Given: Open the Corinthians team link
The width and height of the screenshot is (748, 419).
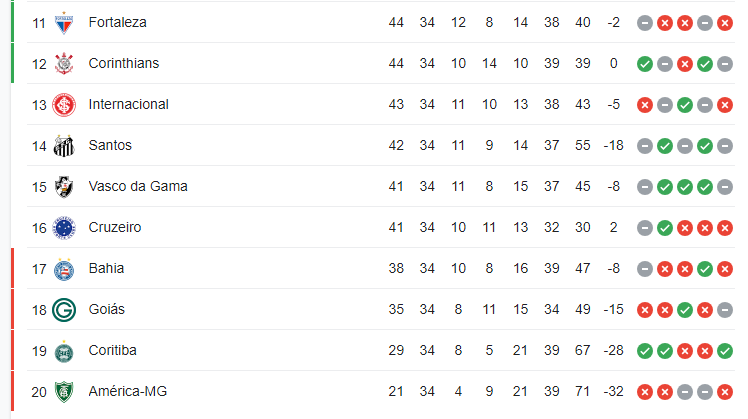Looking at the screenshot, I should coord(124,63).
